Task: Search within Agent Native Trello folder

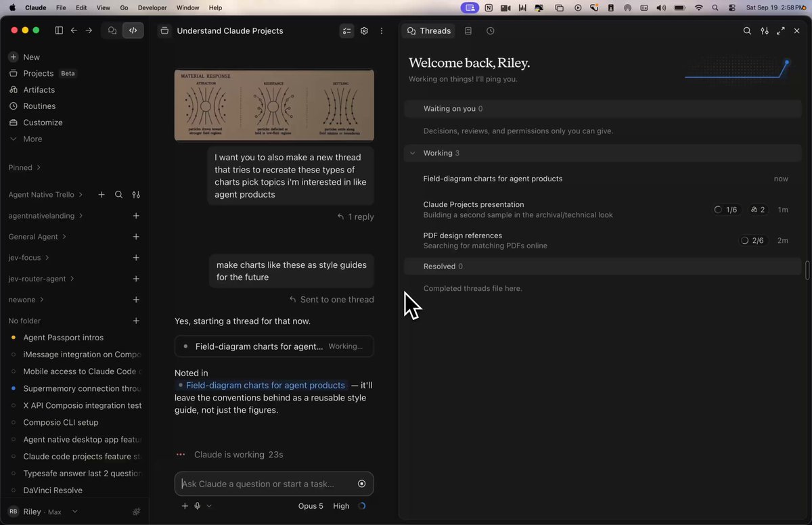Action: [118, 195]
